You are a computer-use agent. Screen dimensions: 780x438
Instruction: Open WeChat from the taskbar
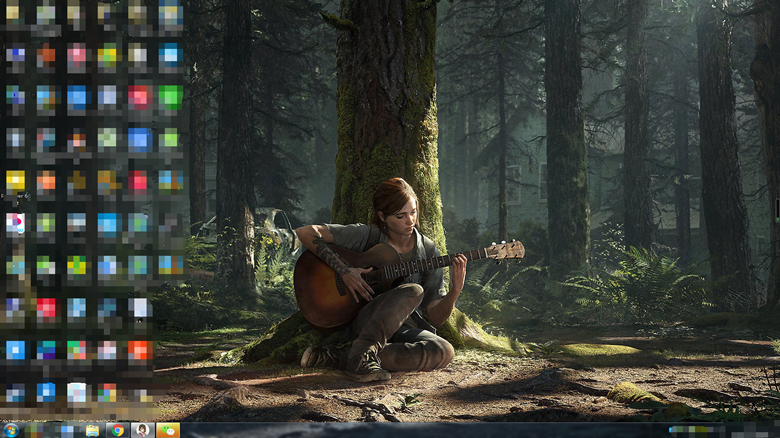(x=168, y=431)
